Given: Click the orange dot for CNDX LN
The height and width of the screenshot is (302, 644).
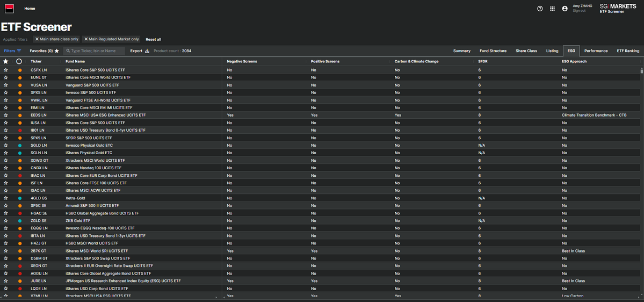Looking at the screenshot, I should point(20,168).
